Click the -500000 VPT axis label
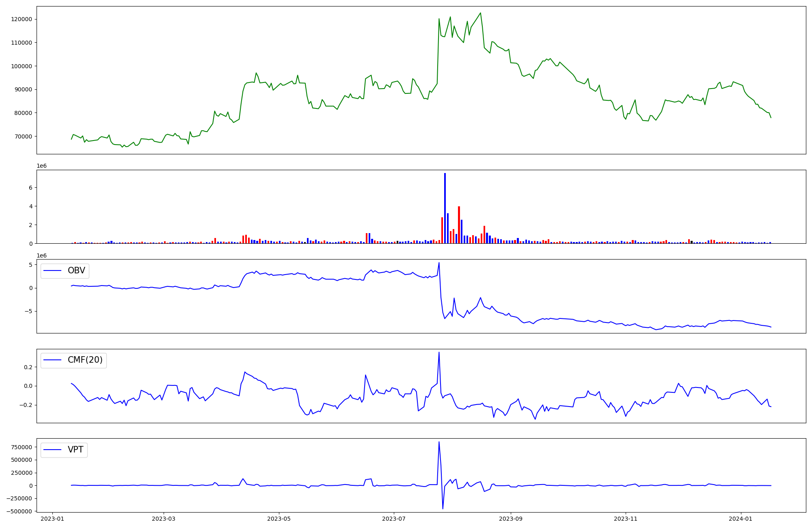Screen dimensions: 812x528 (x=19, y=511)
